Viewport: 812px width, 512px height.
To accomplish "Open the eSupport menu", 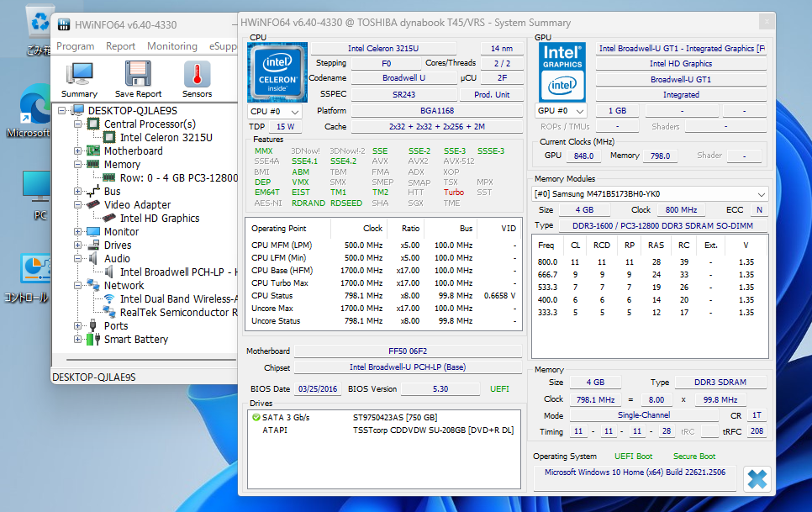I will 223,46.
